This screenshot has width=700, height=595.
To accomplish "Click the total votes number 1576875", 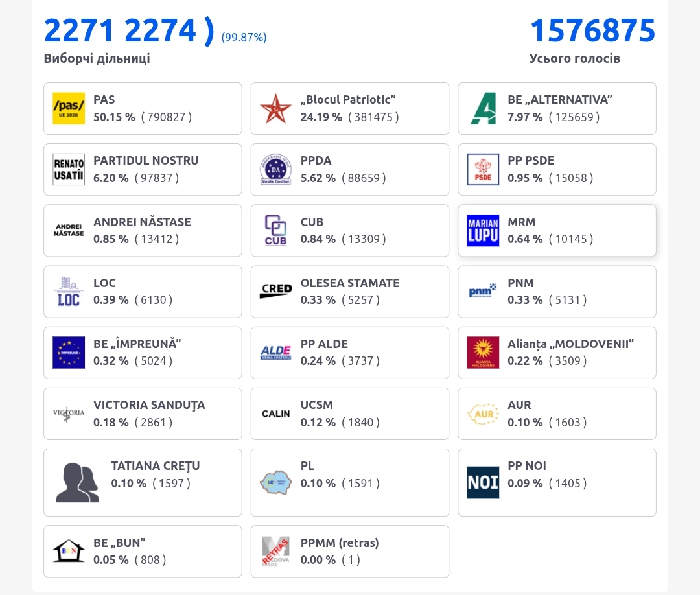I will click(x=592, y=30).
